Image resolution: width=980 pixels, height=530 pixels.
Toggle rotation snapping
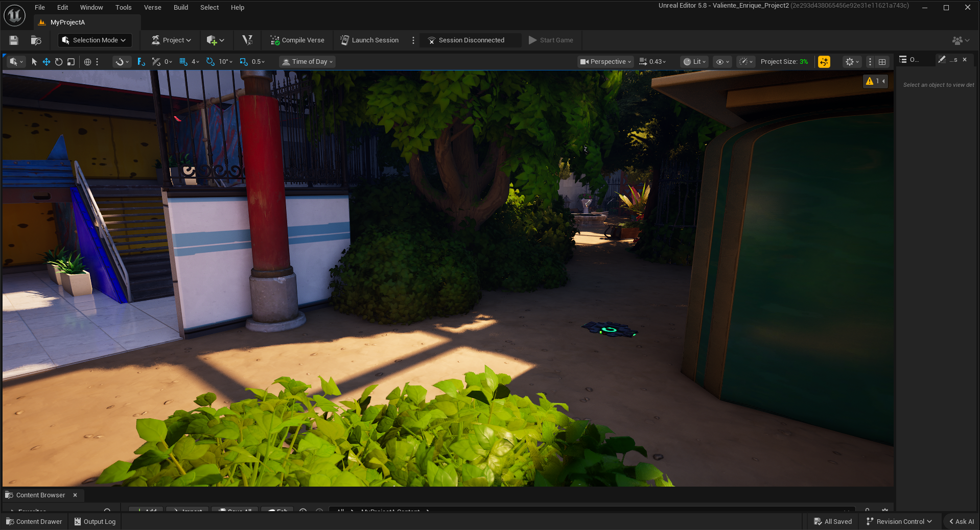coord(210,62)
